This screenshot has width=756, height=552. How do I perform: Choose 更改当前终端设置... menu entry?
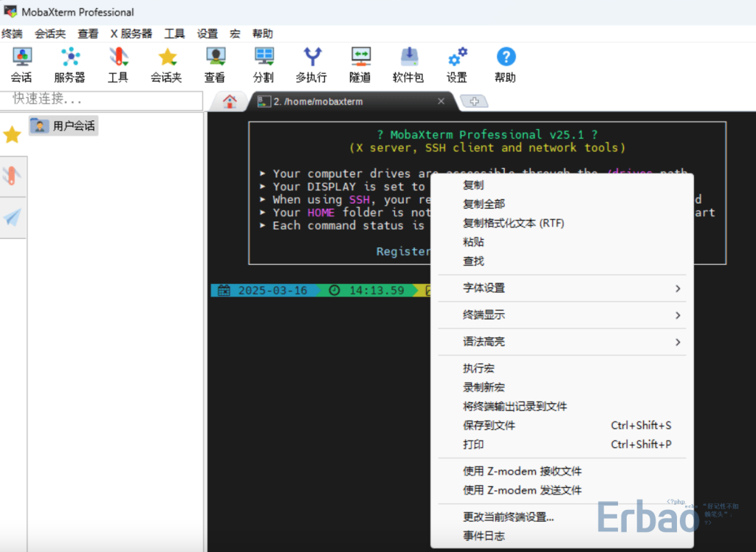coord(562,517)
